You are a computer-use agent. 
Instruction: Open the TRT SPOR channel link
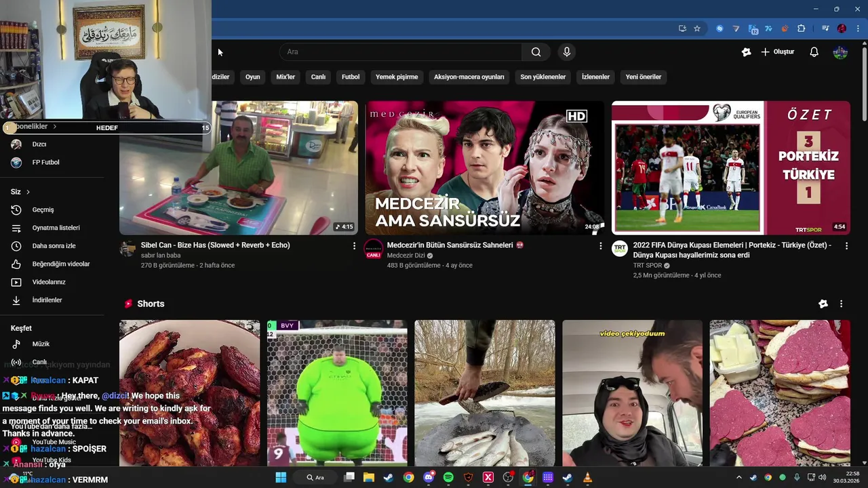648,266
